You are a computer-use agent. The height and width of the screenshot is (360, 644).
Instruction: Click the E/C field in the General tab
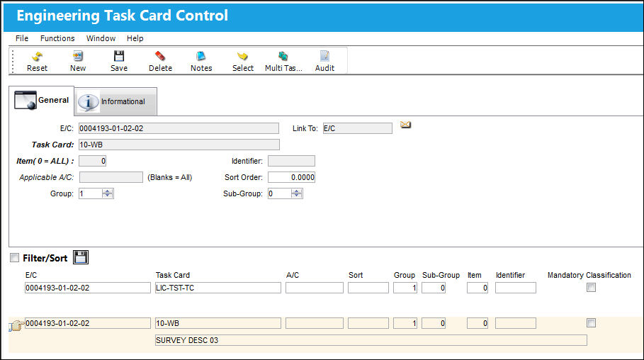click(179, 128)
